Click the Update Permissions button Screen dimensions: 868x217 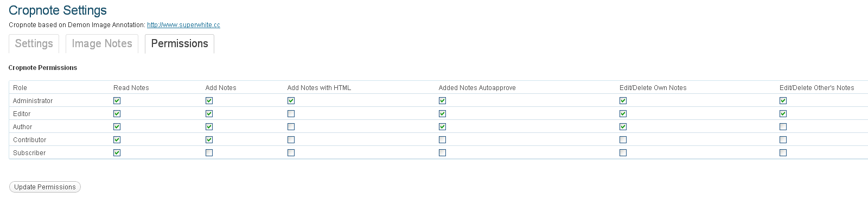[45, 187]
